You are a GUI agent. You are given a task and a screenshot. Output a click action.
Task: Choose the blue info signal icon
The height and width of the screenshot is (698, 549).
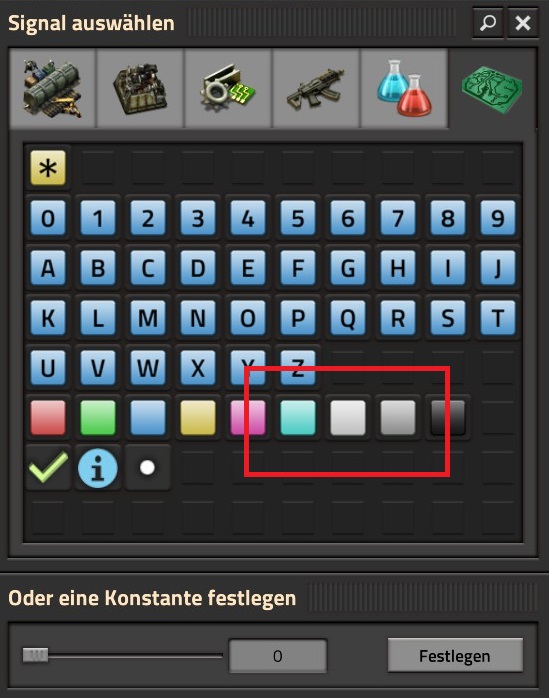(98, 467)
